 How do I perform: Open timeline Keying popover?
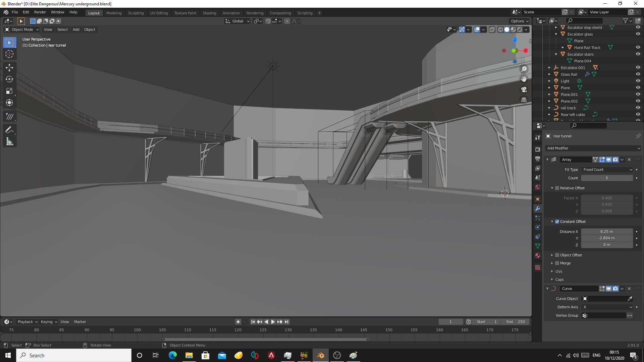click(x=49, y=322)
